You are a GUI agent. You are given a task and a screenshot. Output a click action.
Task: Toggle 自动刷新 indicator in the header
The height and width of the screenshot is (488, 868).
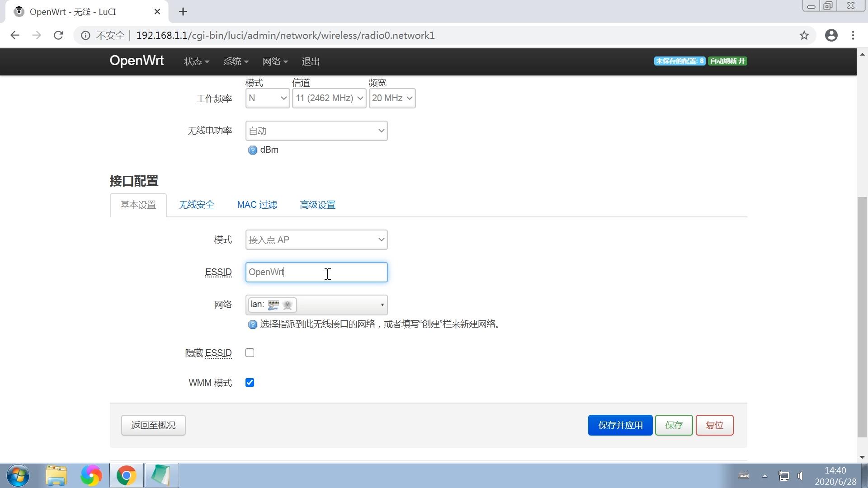(727, 61)
